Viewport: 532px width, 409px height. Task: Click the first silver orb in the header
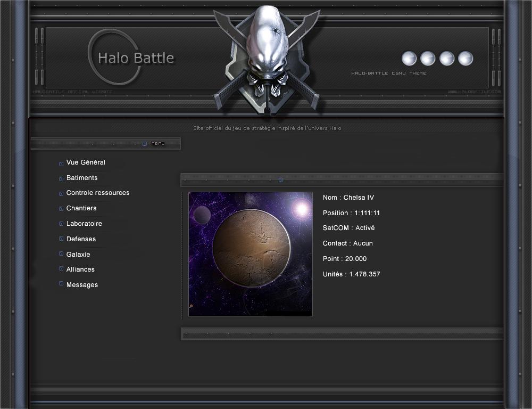click(409, 59)
